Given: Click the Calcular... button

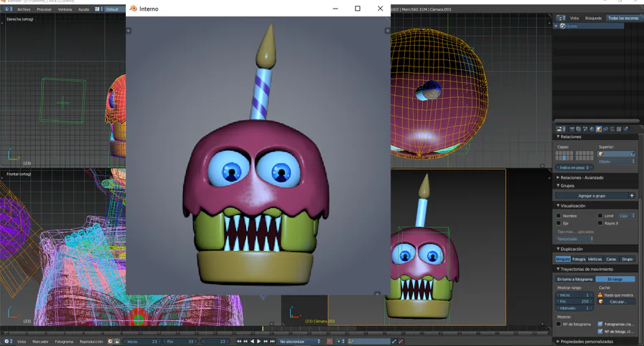Looking at the screenshot, I should coord(616,302).
